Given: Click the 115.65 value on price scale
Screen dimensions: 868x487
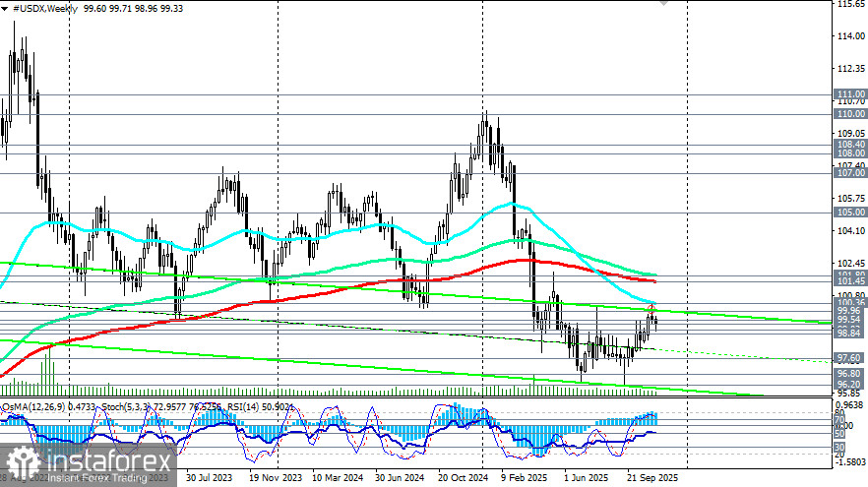Looking at the screenshot, I should [851, 4].
